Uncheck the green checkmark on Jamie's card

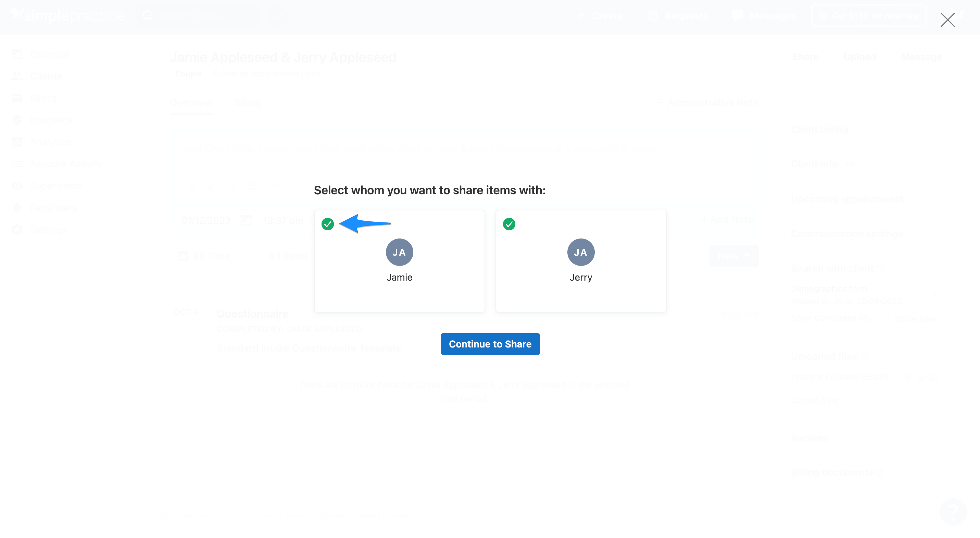click(328, 224)
